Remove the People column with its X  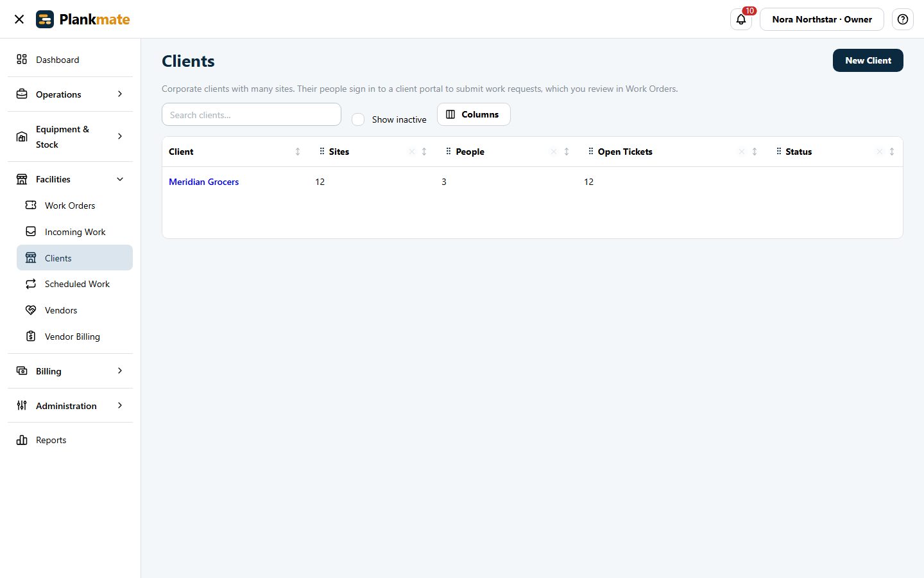[554, 152]
